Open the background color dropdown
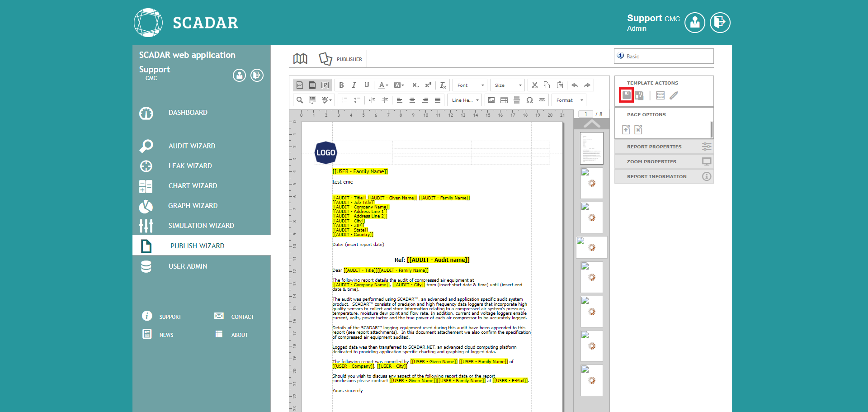This screenshot has height=412, width=868. click(399, 85)
